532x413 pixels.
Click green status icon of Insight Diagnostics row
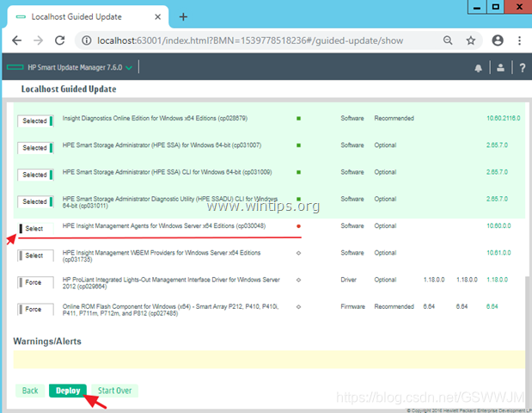click(x=298, y=118)
